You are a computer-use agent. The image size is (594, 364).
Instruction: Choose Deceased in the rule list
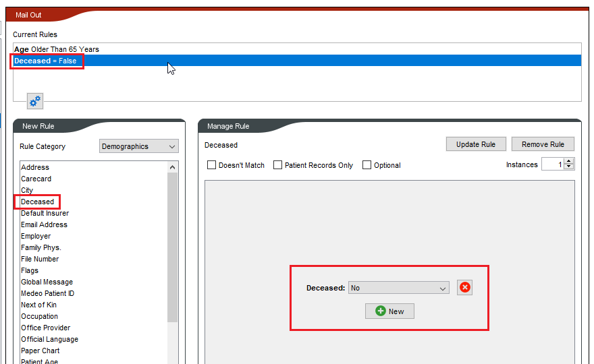38,202
